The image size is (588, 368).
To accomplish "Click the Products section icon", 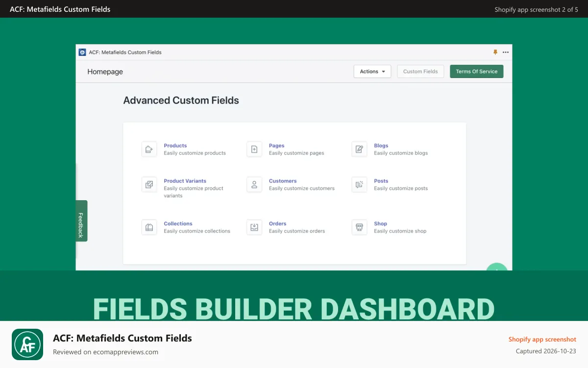I will tap(149, 149).
